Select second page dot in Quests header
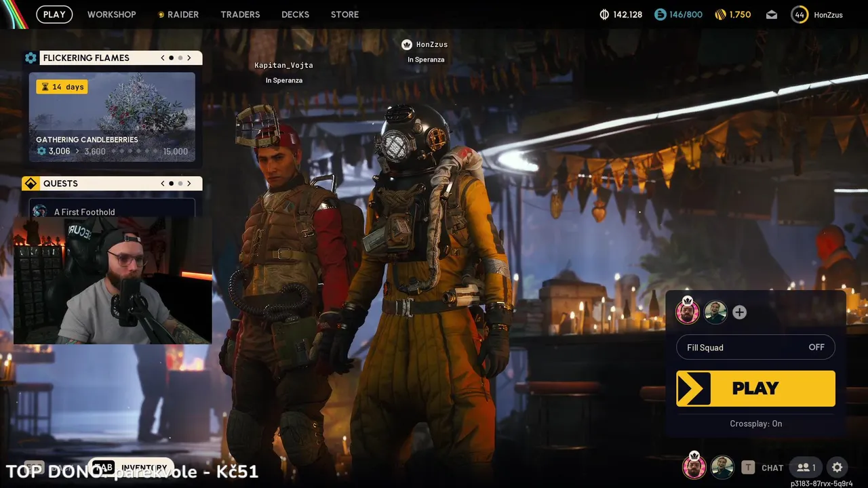The image size is (868, 488). tap(180, 184)
